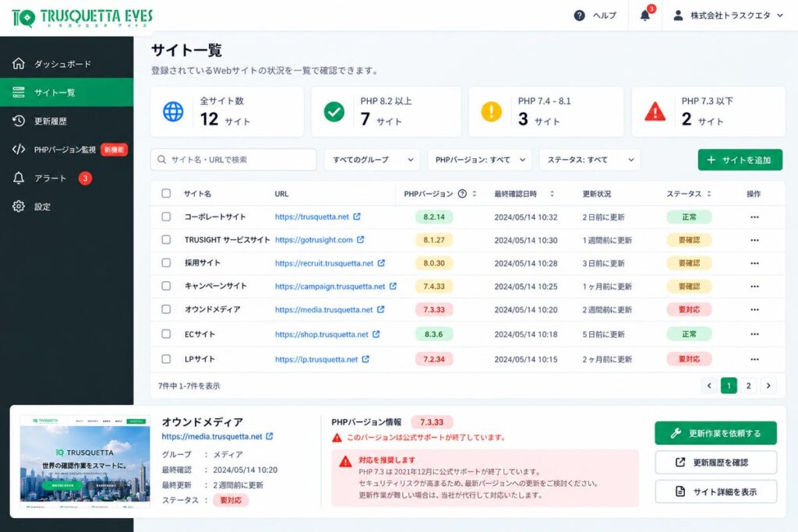Screen dimensions: 798x532
Task: Select page 2 in pagination
Action: coord(749,386)
